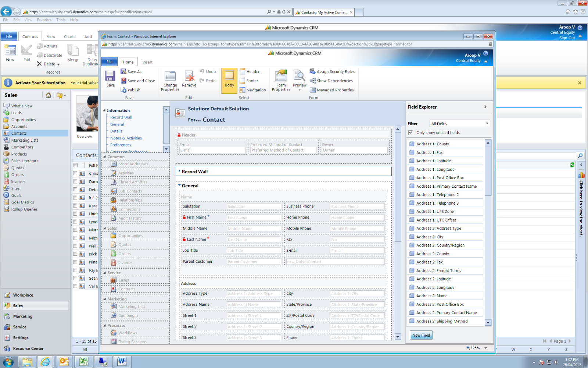
Task: Open Managed Properties
Action: pyautogui.click(x=312, y=90)
